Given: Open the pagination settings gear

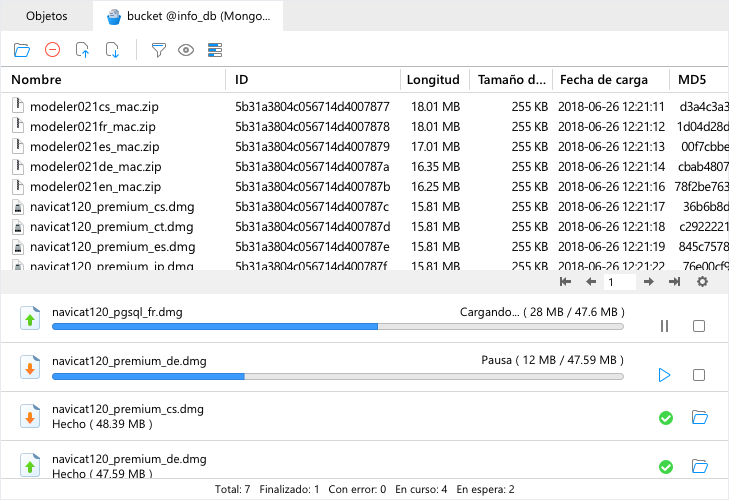Looking at the screenshot, I should [x=702, y=282].
